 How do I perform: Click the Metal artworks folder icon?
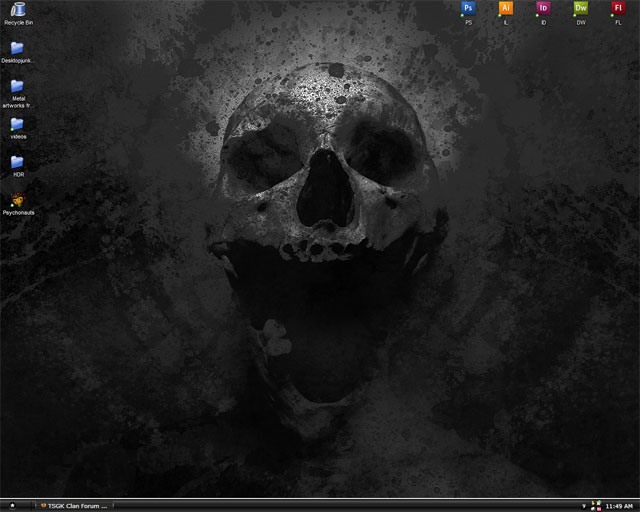17,87
